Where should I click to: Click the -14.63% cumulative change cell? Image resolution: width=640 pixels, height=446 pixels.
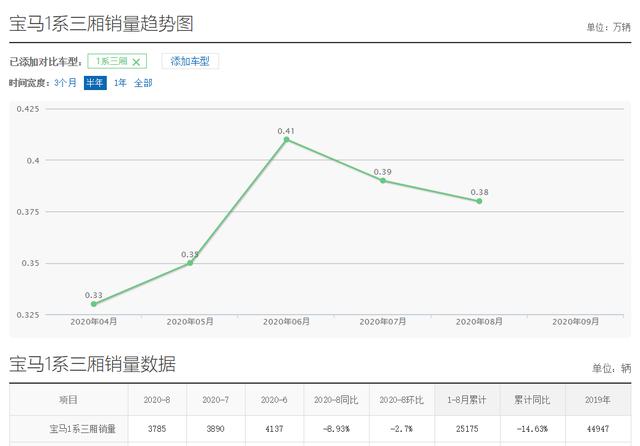pyautogui.click(x=532, y=428)
